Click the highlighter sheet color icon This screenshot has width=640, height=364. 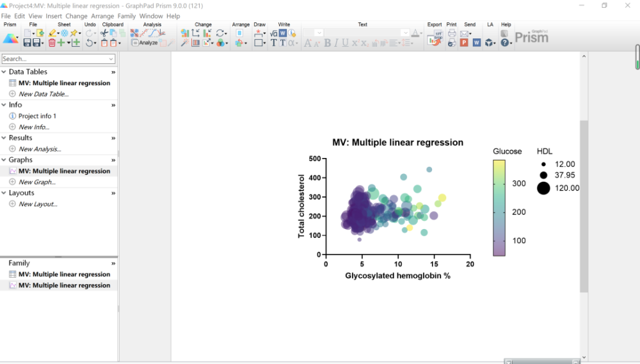point(52,33)
